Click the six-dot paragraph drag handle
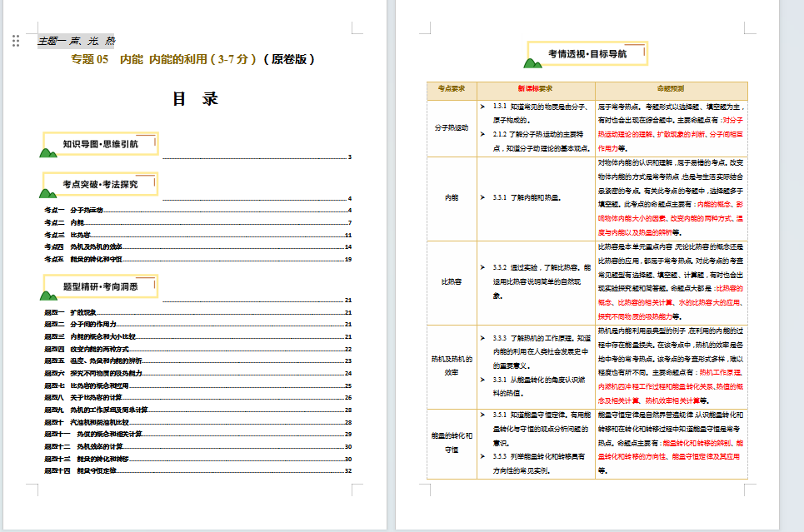Image resolution: width=804 pixels, height=532 pixels. point(16,41)
